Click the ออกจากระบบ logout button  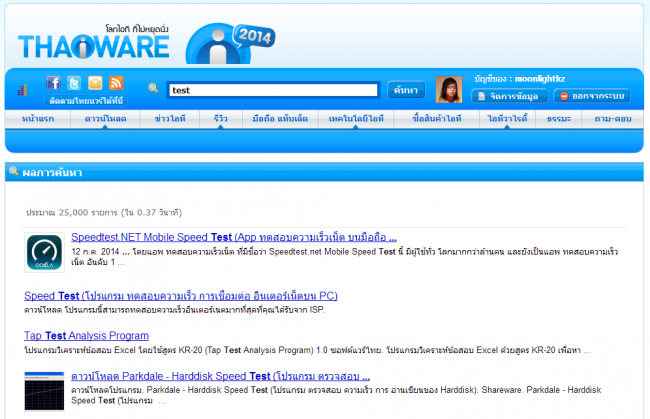[x=592, y=96]
